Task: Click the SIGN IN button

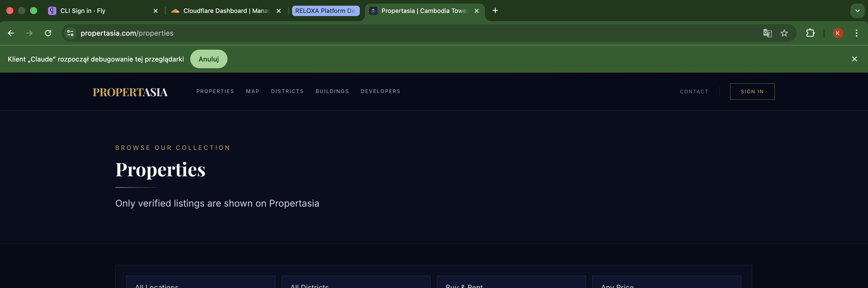Action: pyautogui.click(x=752, y=91)
